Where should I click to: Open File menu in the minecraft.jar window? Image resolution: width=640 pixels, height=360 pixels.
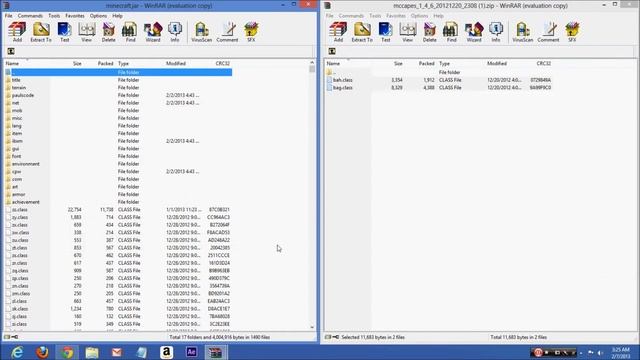tap(8, 16)
